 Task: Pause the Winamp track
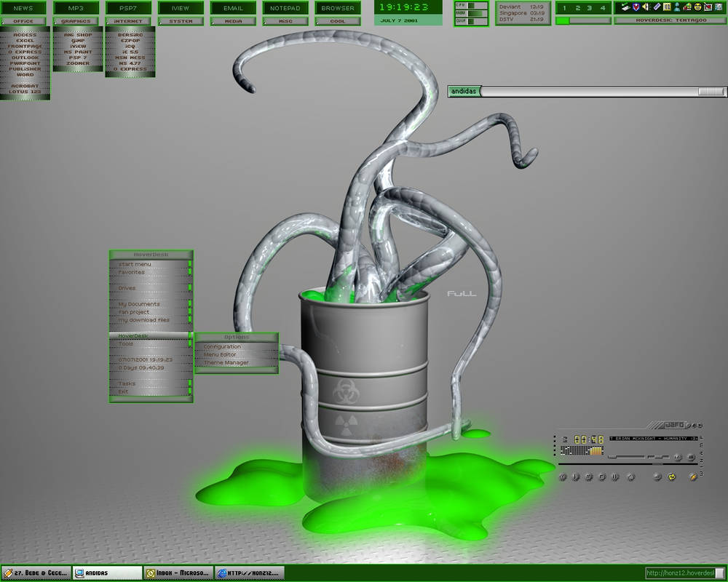[x=589, y=477]
